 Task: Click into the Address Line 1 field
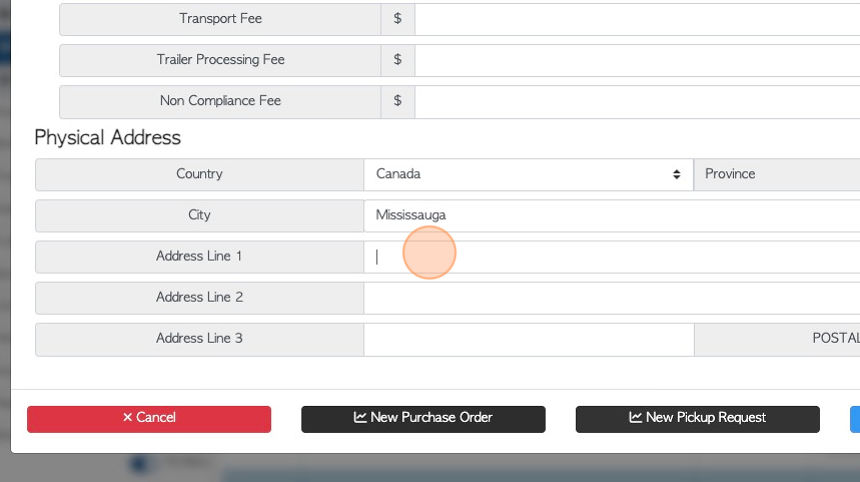(x=612, y=257)
